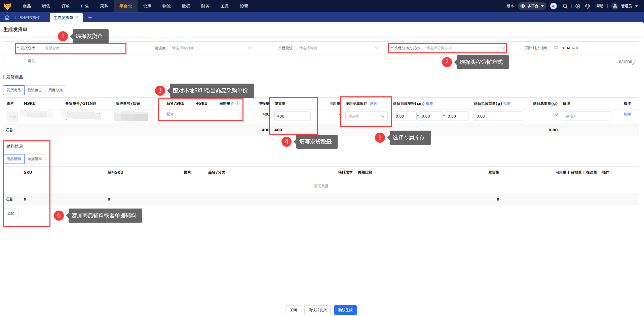Screen dimensions: 644x316
Task: Click the AI assistant icon
Action: (553, 6)
